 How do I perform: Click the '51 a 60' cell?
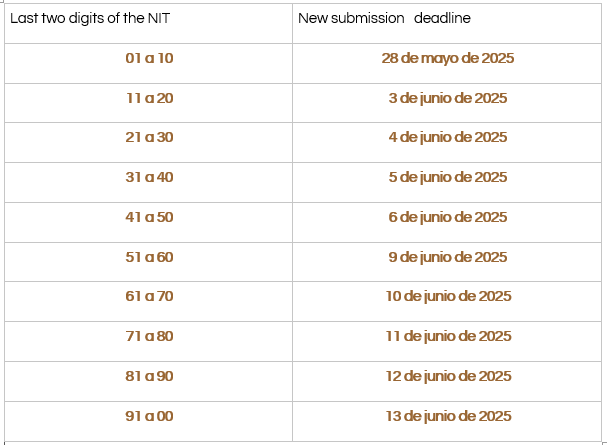pos(148,262)
